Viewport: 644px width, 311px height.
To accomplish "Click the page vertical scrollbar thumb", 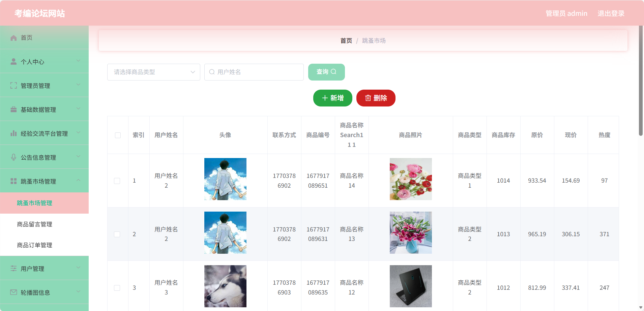I will coord(641,81).
